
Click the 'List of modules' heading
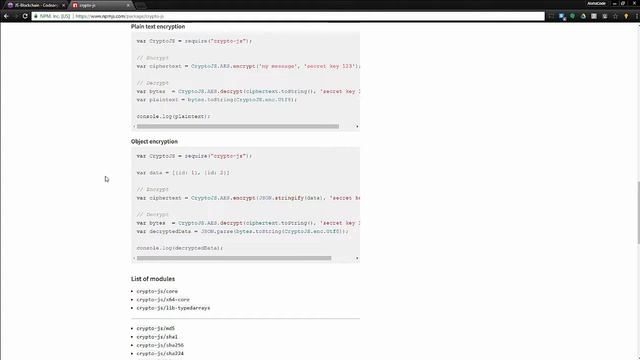153,279
